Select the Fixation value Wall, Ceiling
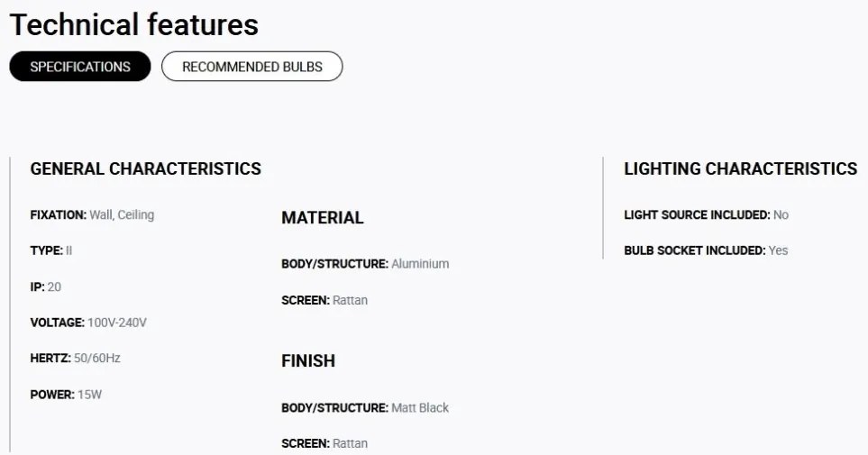The image size is (868, 455). (x=122, y=214)
